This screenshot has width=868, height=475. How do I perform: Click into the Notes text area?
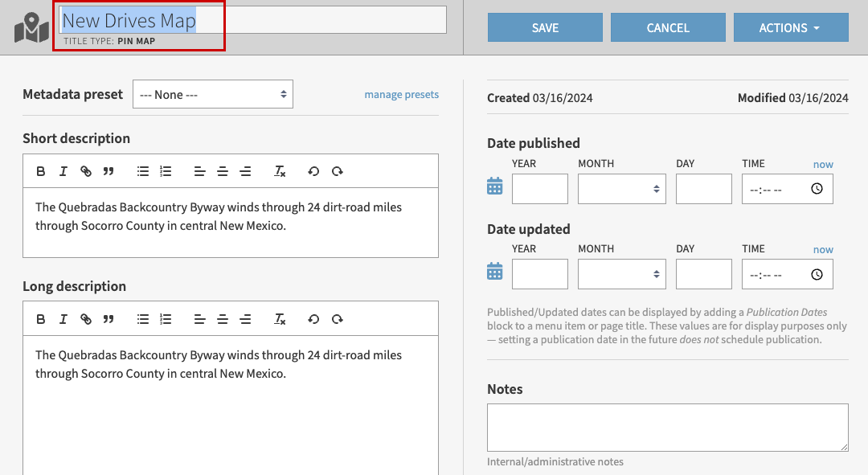(x=667, y=427)
